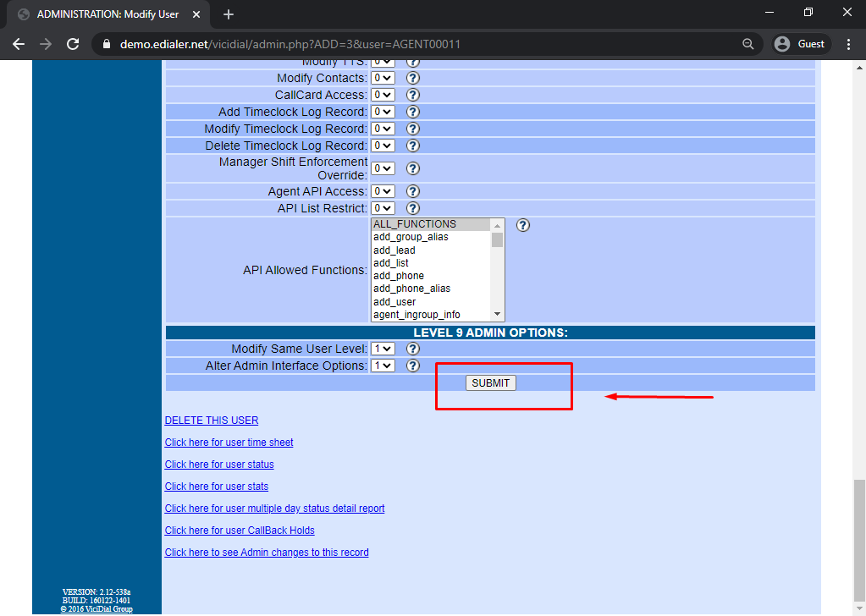The image size is (866, 616).
Task: Open Modify Contacts dropdown
Action: coord(383,78)
